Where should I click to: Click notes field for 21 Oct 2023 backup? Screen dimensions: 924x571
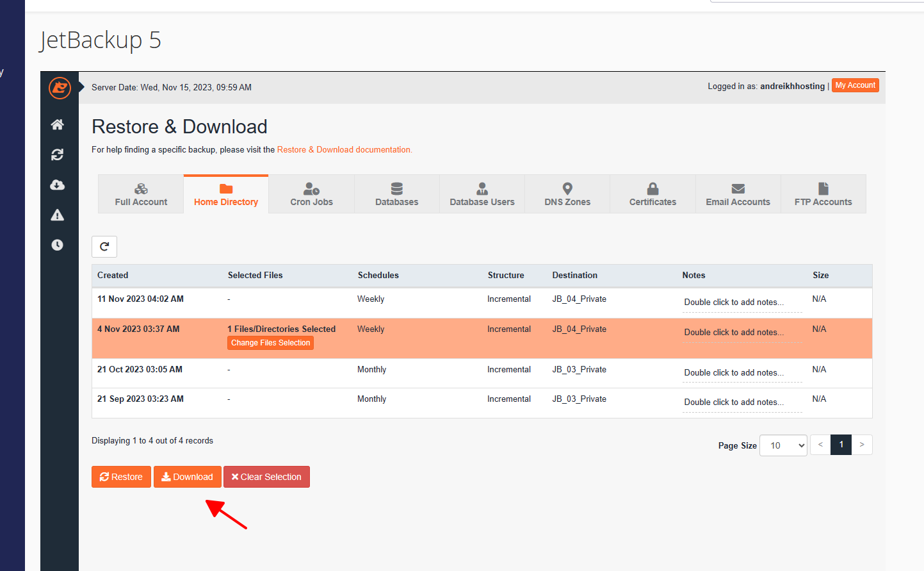(742, 373)
